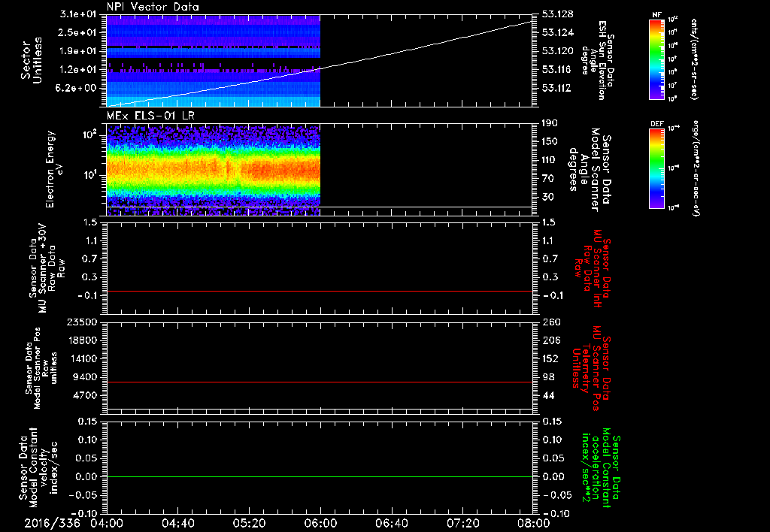Click the 53.116 elevation tick label

(557, 70)
